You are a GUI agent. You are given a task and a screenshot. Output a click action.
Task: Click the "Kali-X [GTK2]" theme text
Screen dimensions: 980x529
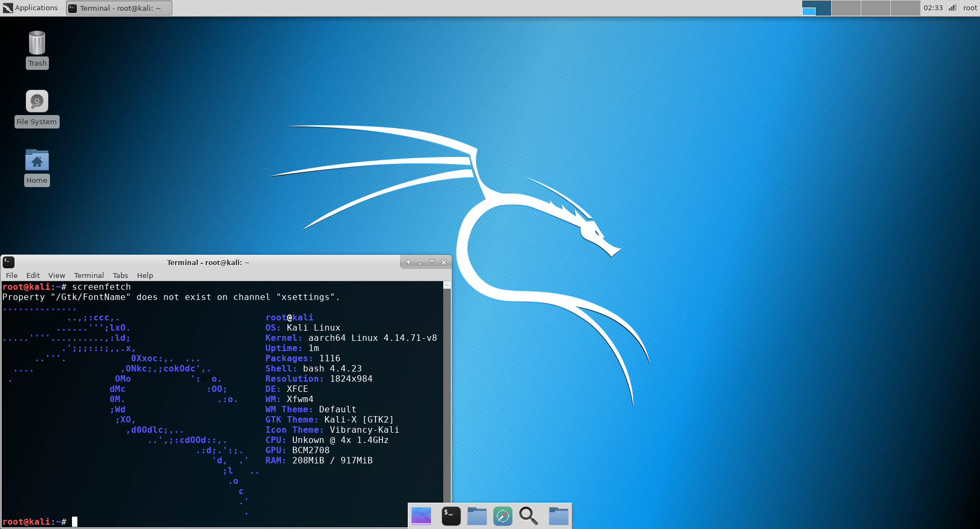point(359,420)
